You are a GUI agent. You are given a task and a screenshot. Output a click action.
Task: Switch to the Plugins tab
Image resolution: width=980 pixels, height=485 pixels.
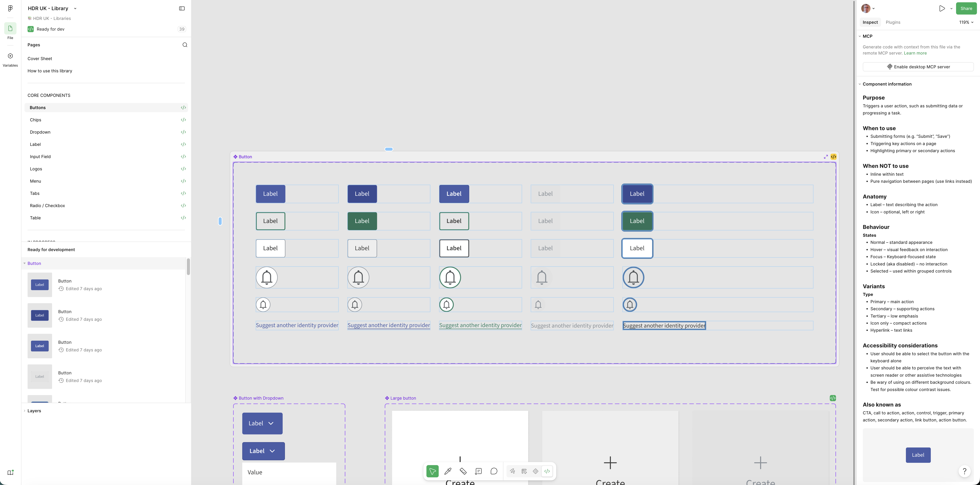click(x=893, y=22)
